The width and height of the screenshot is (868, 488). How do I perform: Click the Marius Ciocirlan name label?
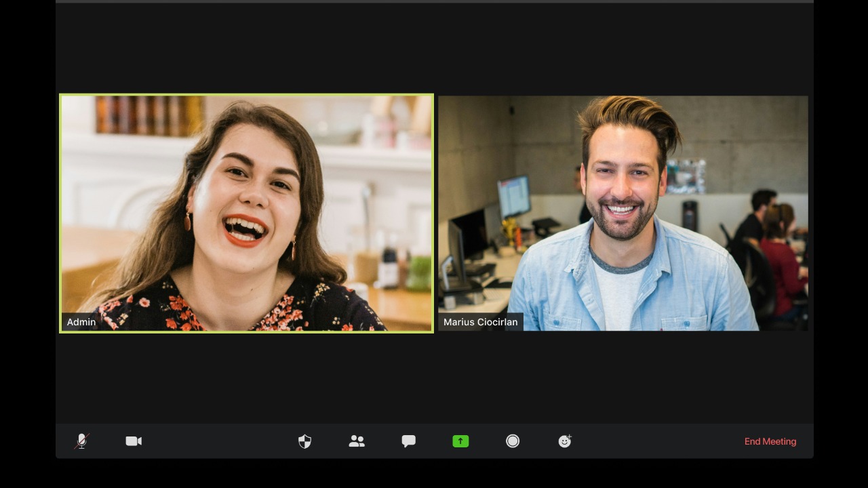tap(480, 322)
